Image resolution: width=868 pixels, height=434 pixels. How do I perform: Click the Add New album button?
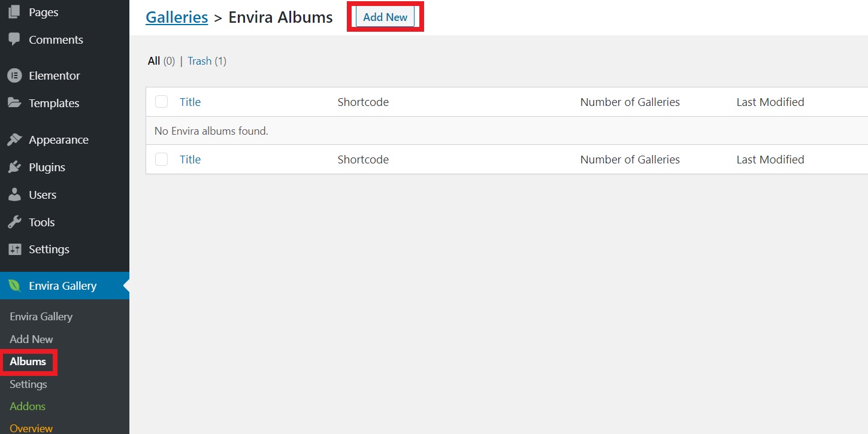point(385,17)
